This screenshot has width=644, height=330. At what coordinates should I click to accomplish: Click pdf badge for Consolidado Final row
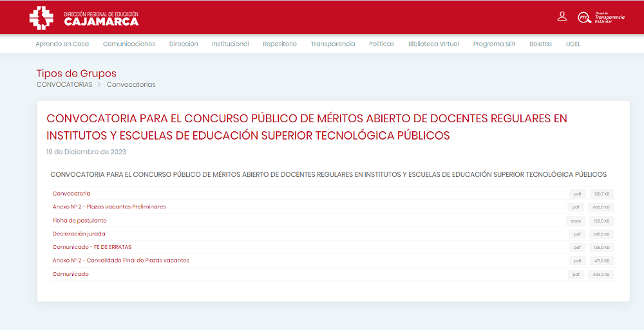click(577, 261)
